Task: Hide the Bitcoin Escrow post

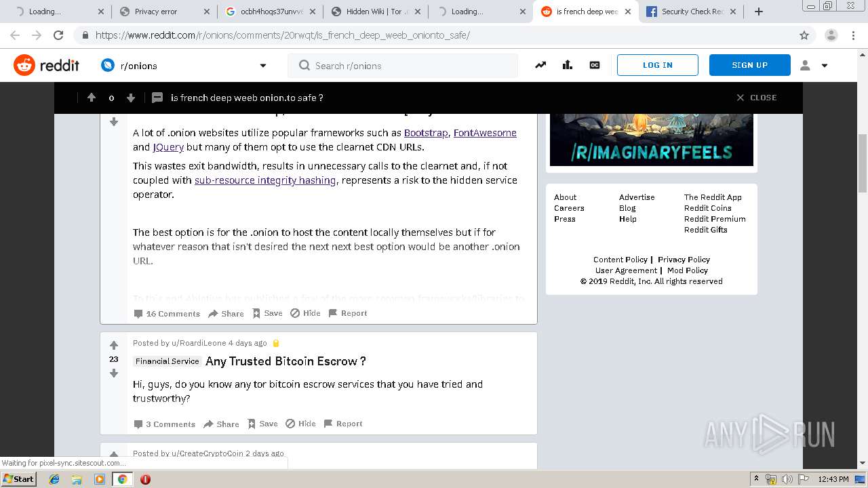Action: coord(300,424)
